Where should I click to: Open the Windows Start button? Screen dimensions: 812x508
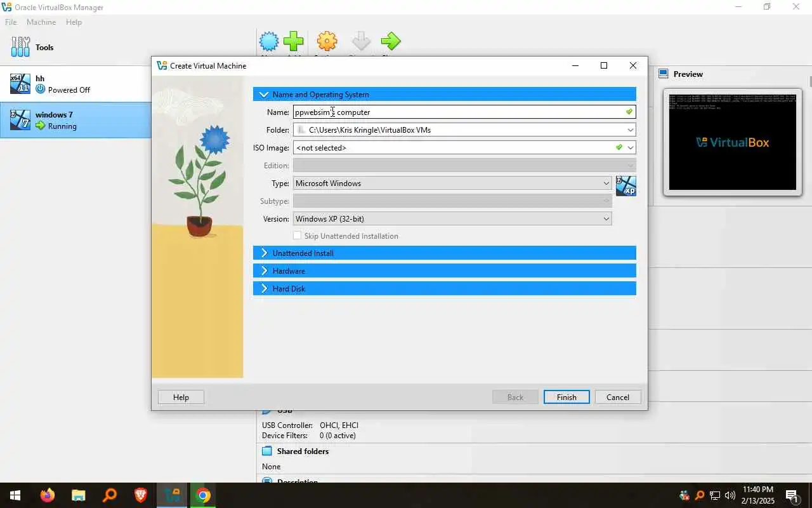(x=15, y=495)
